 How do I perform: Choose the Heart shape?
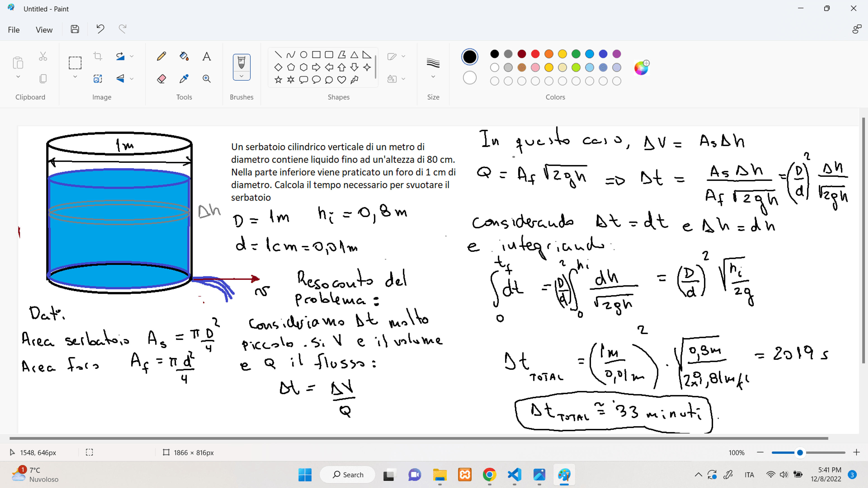click(342, 80)
